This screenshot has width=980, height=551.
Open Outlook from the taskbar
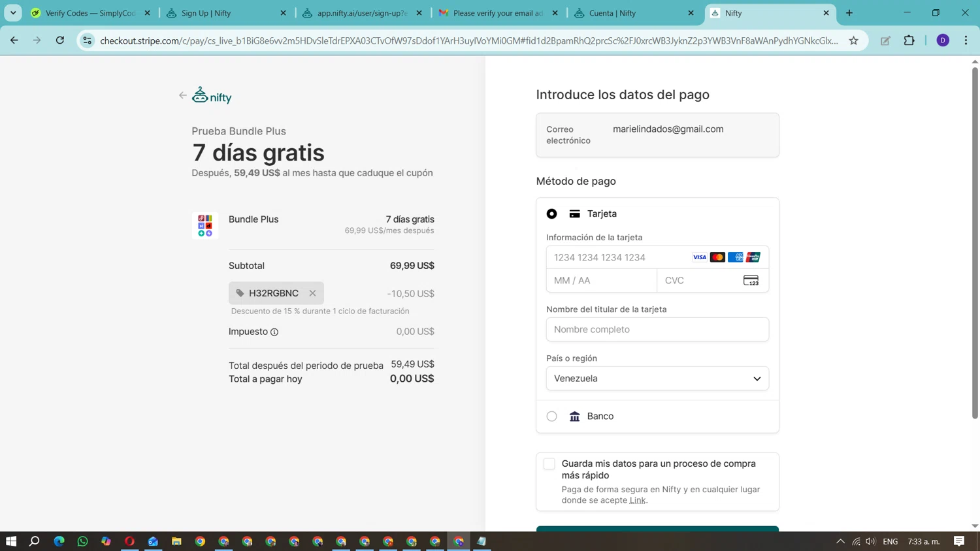tap(153, 541)
